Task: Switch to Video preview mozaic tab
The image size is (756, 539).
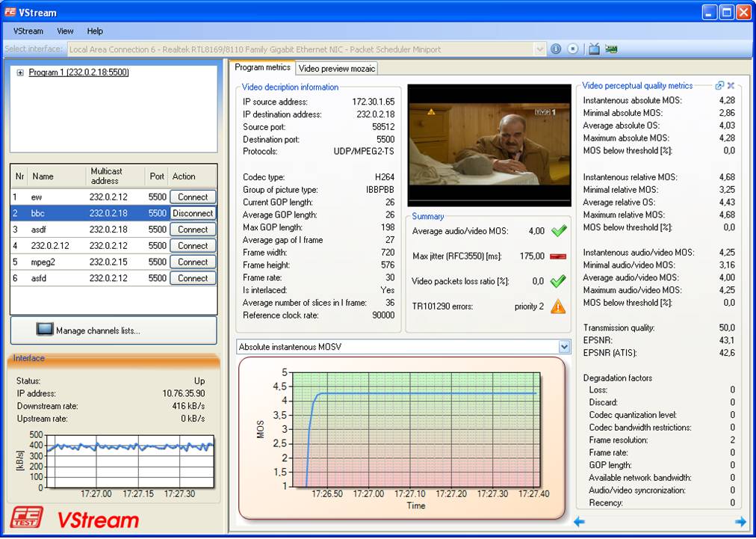Action: [336, 68]
